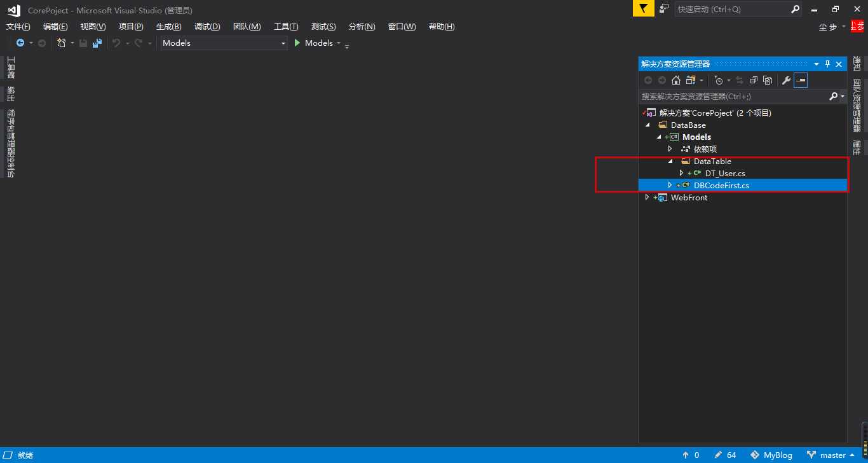Open Undo history dropdown arrow

click(128, 43)
